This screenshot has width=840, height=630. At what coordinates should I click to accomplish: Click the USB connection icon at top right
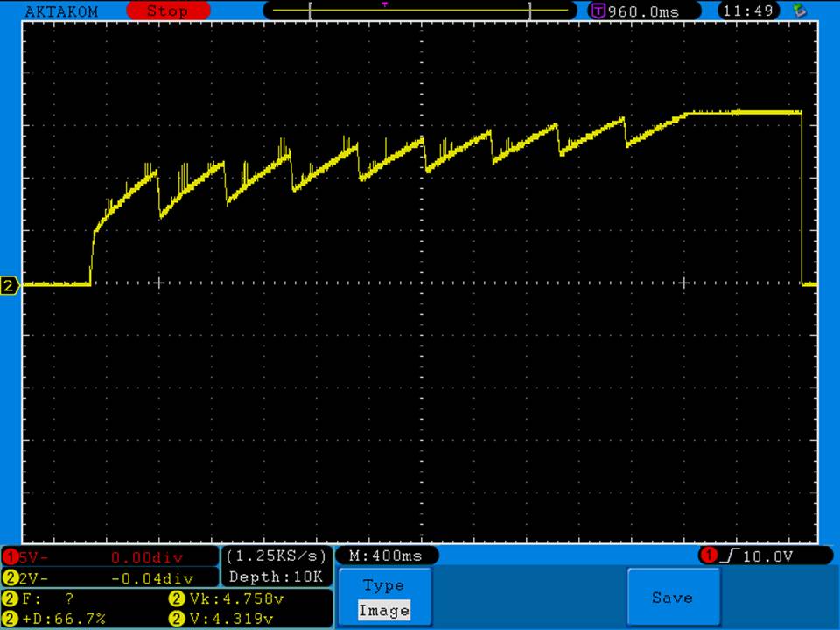pos(799,11)
